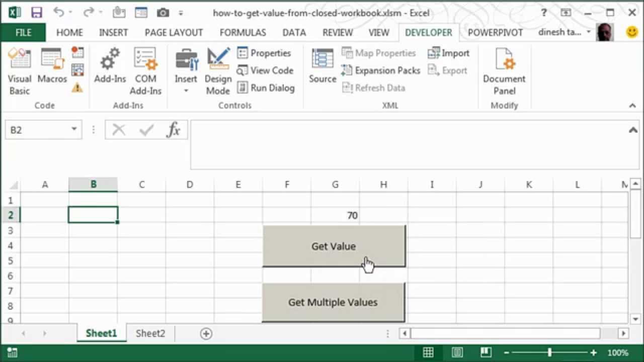Expand the Insert controls dropdown

point(186,91)
